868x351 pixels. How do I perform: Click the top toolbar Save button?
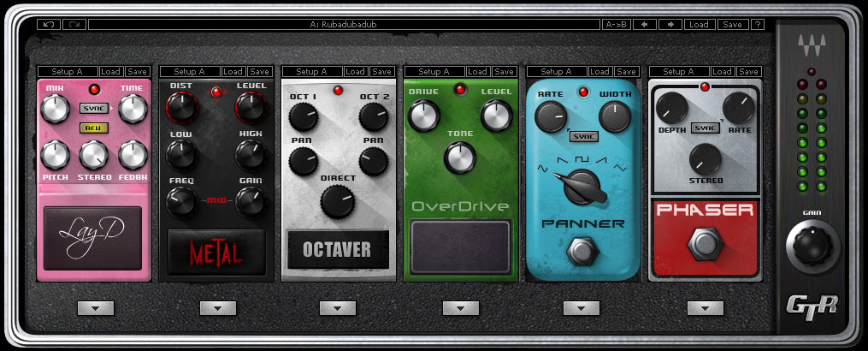[x=732, y=24]
